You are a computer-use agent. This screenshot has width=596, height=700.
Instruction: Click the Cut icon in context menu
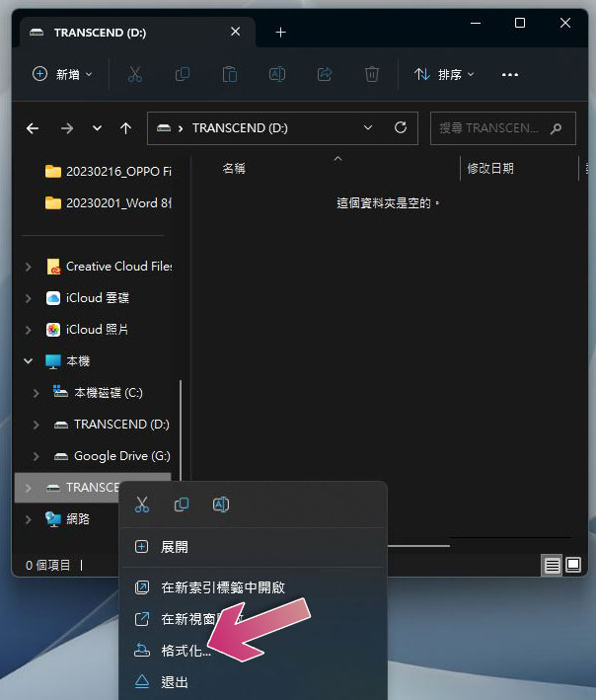pyautogui.click(x=142, y=505)
